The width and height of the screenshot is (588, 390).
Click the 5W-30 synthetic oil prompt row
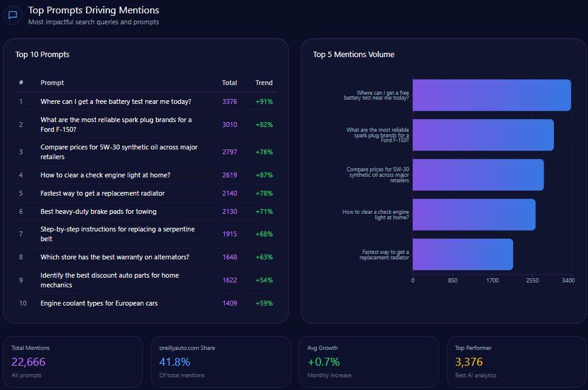pos(119,152)
